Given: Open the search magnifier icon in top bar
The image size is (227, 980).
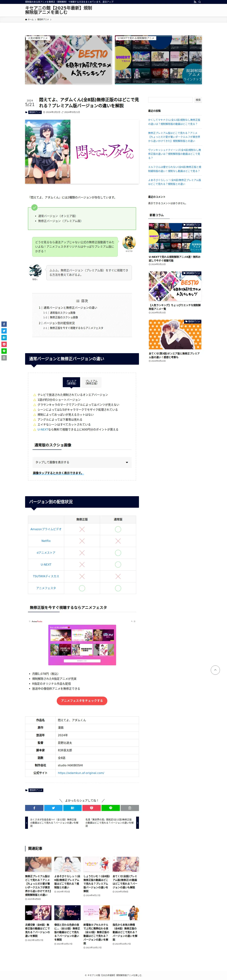Looking at the screenshot, I should tap(200, 2).
